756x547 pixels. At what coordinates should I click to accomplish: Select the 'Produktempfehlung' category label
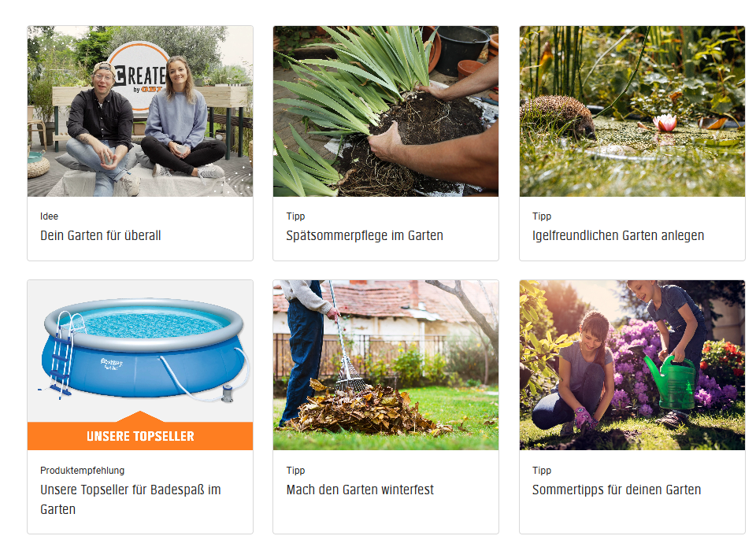coord(82,471)
